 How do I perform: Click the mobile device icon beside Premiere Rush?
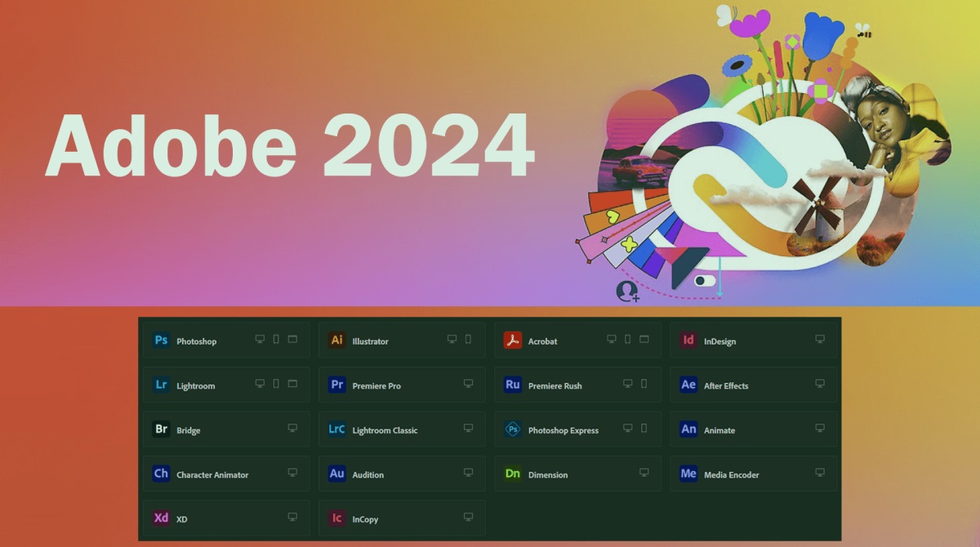644,384
